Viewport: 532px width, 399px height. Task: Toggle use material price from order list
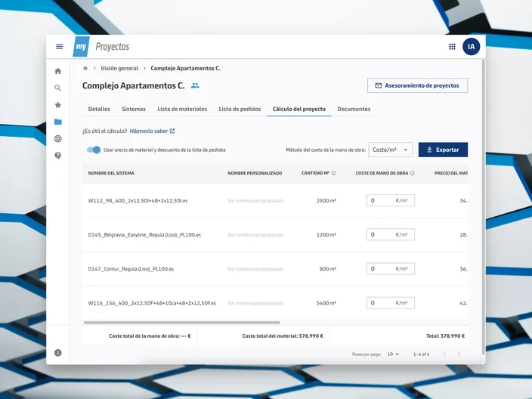point(94,150)
